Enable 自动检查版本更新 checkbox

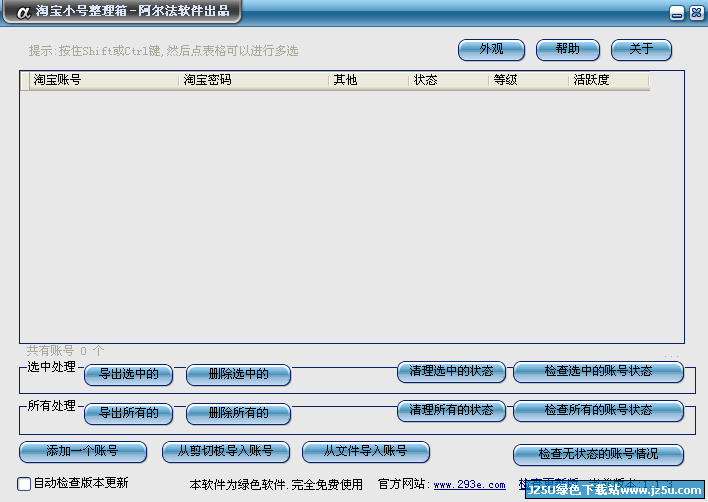(24, 484)
